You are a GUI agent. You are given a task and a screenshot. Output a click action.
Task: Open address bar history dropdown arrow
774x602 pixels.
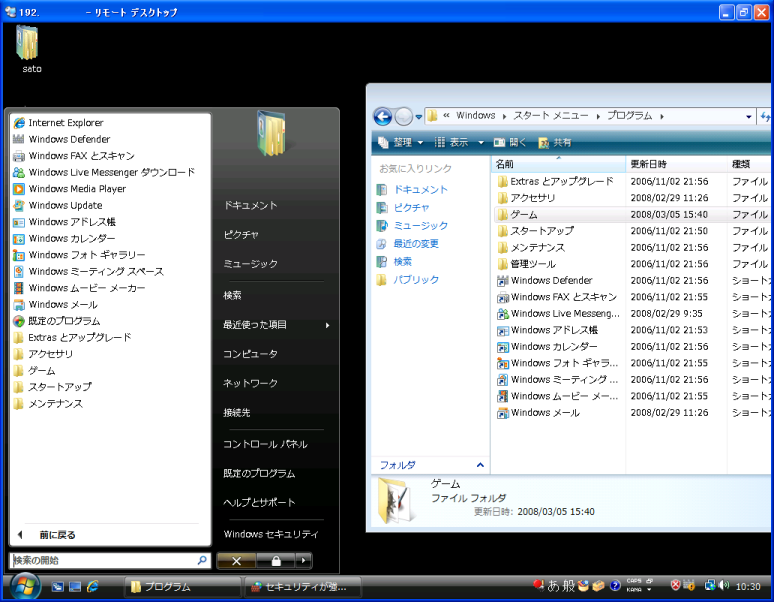[748, 116]
